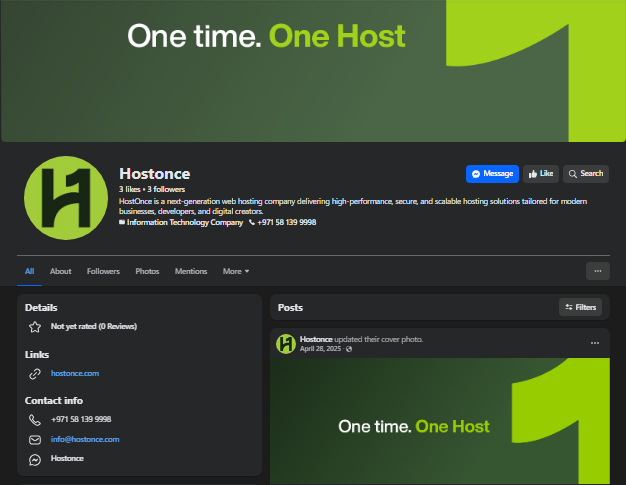Click the public globe icon on post
Screen dimensions: 626x485
(349, 349)
